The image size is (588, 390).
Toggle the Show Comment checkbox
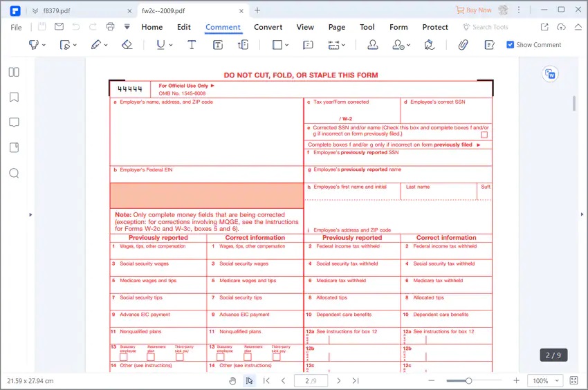[x=511, y=45]
